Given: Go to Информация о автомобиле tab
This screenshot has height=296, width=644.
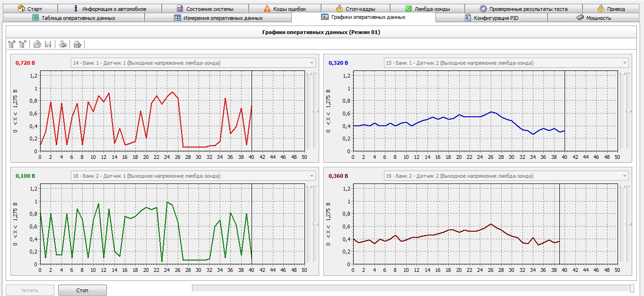Looking at the screenshot, I should [109, 9].
